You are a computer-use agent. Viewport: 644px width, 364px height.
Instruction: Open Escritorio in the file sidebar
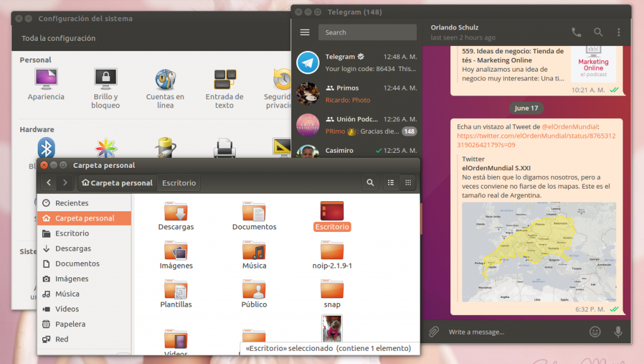point(84,233)
